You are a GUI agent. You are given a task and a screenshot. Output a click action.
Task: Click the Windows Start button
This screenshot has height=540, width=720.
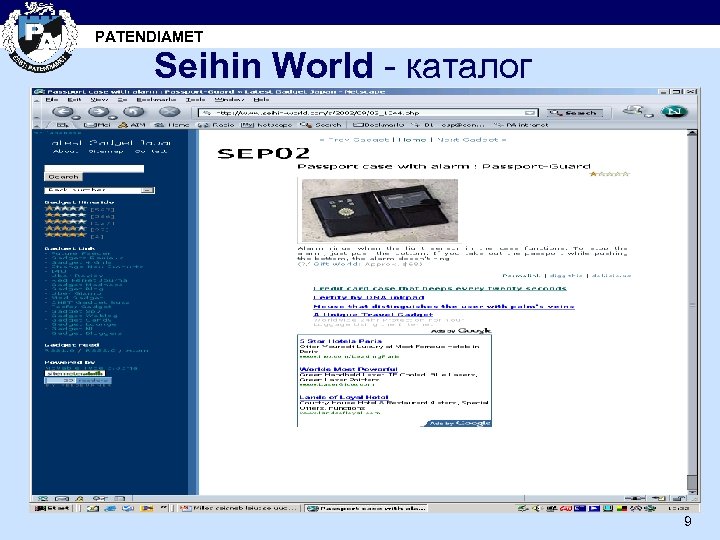52,508
